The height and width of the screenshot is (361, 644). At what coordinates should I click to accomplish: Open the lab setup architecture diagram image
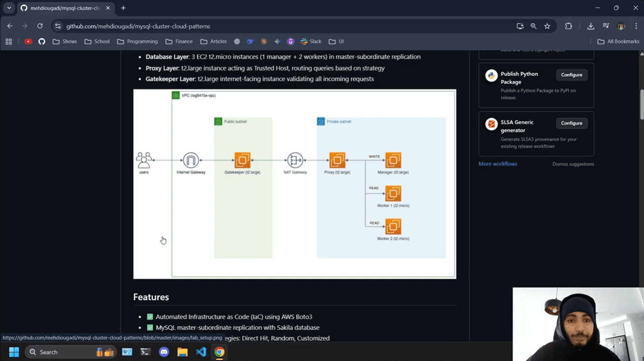295,184
